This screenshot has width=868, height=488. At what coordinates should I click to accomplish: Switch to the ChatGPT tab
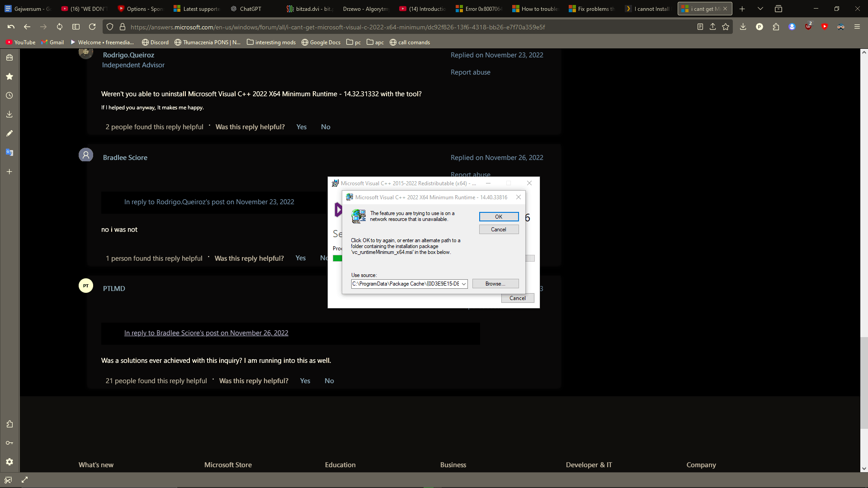pyautogui.click(x=250, y=9)
